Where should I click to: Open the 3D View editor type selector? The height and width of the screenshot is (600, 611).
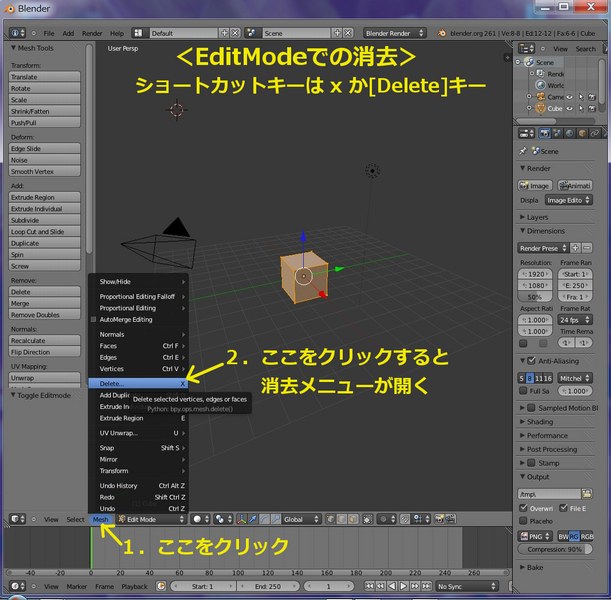(x=18, y=519)
